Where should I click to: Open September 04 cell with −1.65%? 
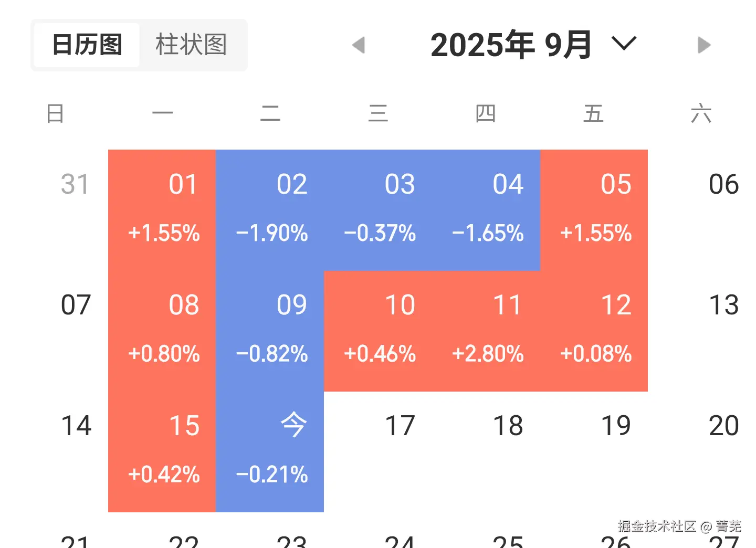click(x=486, y=210)
